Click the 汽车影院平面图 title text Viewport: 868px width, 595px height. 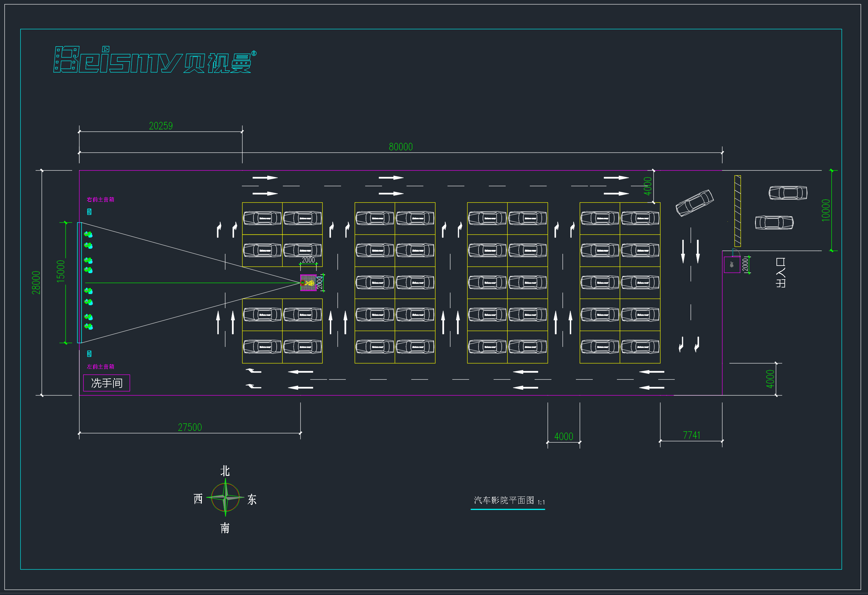(504, 500)
